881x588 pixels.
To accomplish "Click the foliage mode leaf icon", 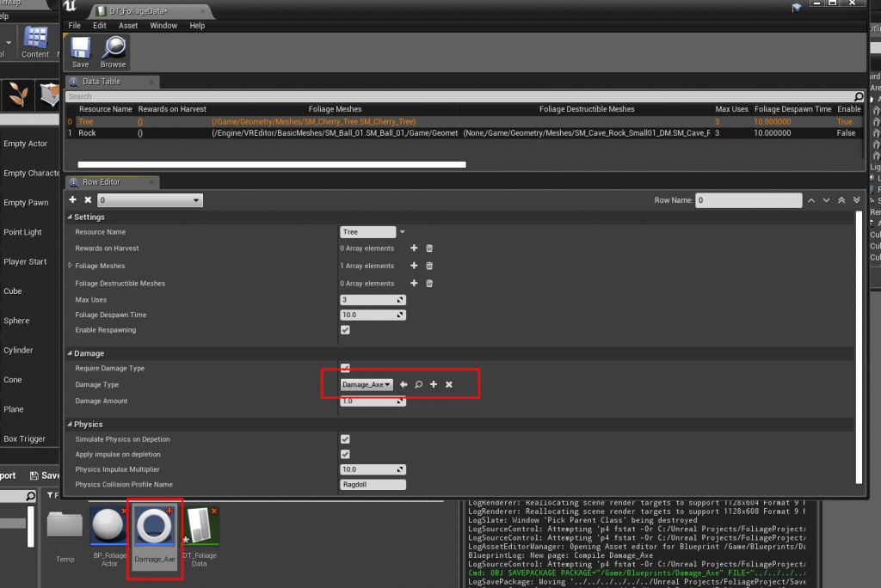I will 17,95.
